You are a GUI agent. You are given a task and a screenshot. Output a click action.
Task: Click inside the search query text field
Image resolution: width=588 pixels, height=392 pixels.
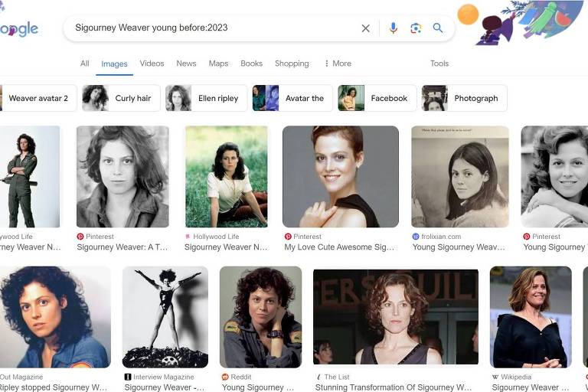pos(207,28)
